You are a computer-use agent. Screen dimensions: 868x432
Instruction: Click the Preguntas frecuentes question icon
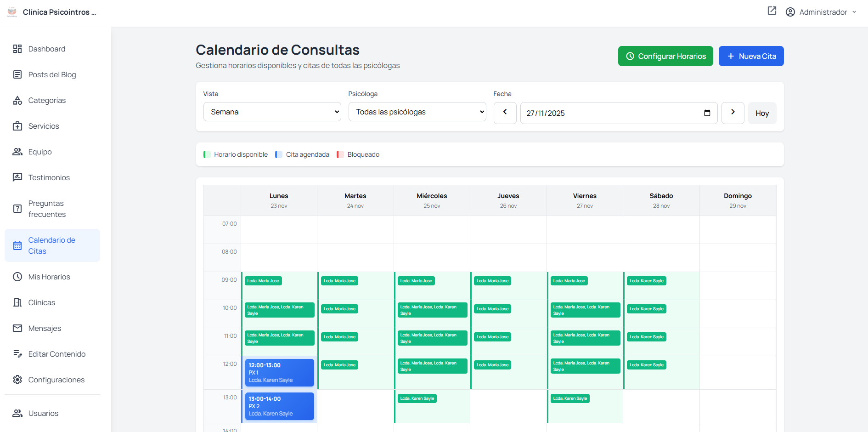click(x=17, y=209)
